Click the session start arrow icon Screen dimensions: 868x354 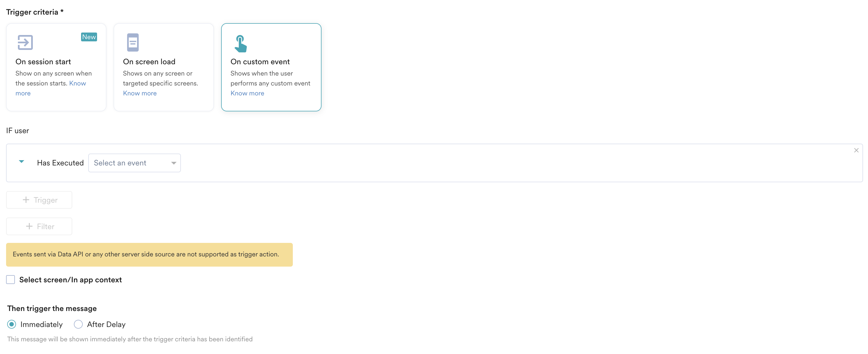(x=25, y=42)
